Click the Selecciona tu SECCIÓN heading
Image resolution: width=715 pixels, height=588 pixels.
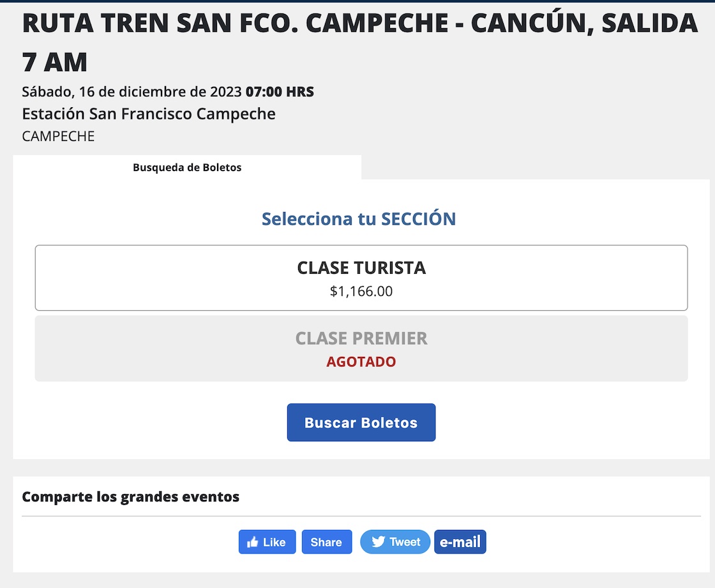click(359, 219)
